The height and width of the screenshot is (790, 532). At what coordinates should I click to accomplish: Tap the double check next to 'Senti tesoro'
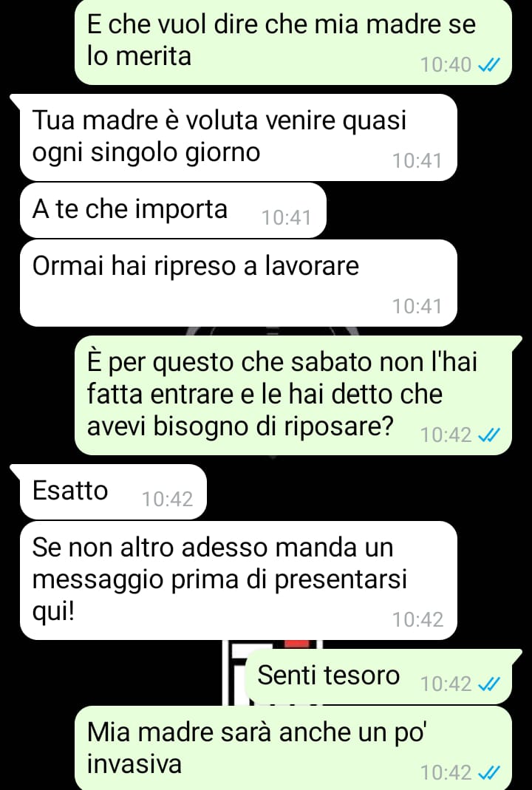[x=488, y=684]
